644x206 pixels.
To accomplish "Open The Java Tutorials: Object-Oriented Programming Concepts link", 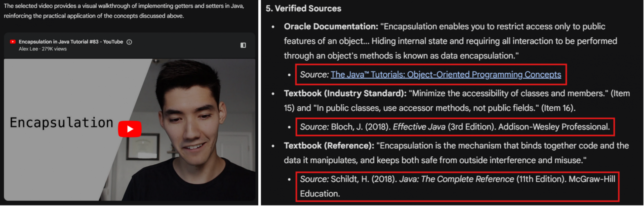I will [x=446, y=75].
